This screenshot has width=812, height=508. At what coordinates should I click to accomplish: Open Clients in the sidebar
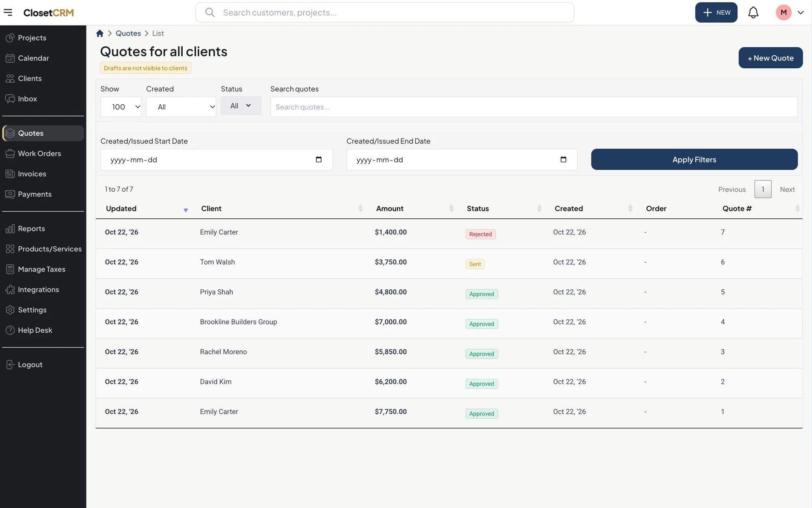[x=43, y=78]
